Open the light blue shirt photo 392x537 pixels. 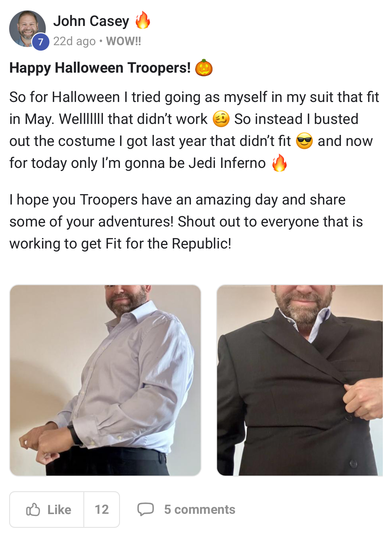click(105, 380)
